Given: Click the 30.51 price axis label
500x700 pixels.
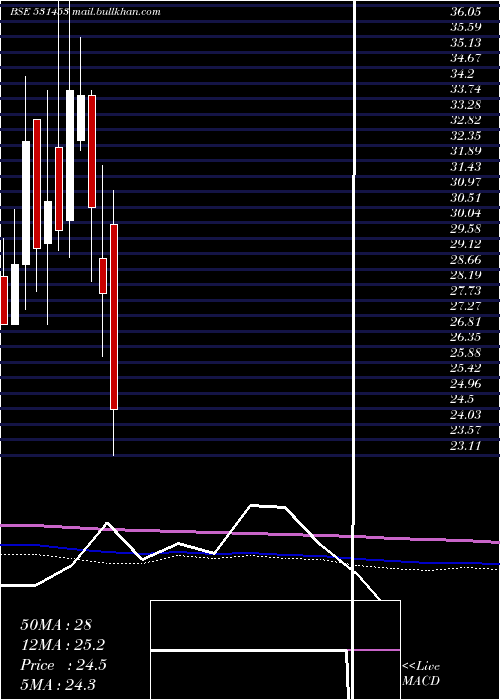Looking at the screenshot, I should click(466, 198).
